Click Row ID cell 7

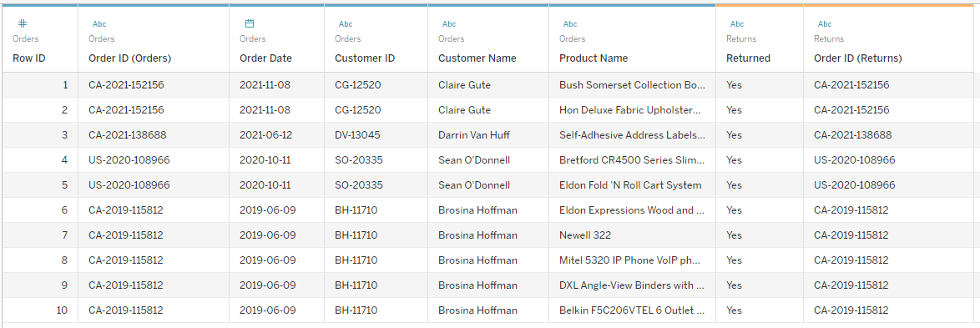pyautogui.click(x=39, y=235)
